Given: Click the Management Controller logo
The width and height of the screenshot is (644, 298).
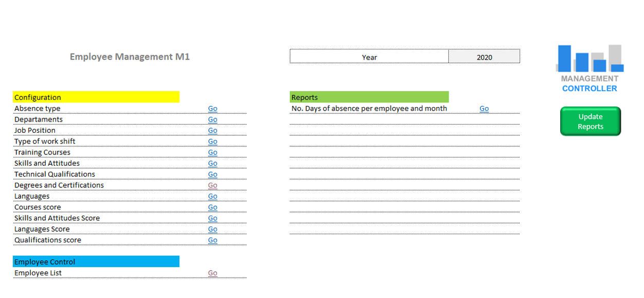Looking at the screenshot, I should (x=590, y=68).
